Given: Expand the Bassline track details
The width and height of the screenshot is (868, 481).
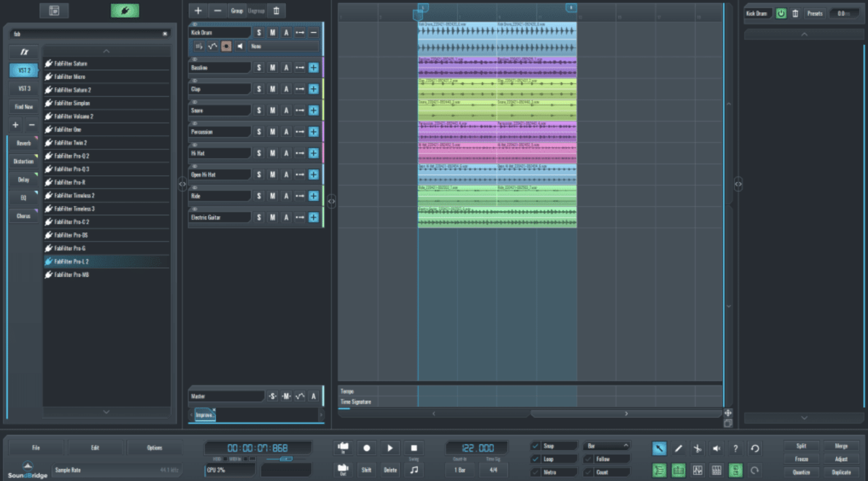Looking at the screenshot, I should (313, 68).
